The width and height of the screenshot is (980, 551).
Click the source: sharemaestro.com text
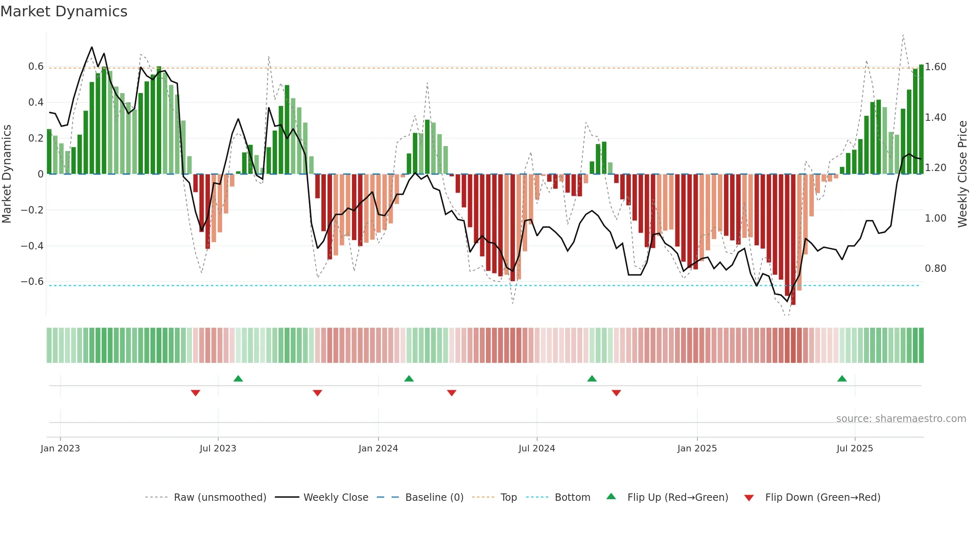coord(901,418)
